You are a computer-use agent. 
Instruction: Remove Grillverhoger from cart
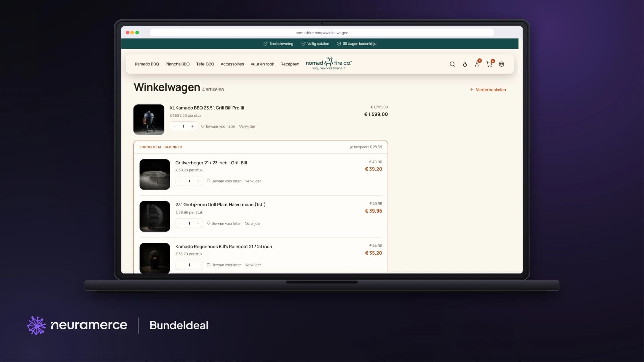coord(253,181)
